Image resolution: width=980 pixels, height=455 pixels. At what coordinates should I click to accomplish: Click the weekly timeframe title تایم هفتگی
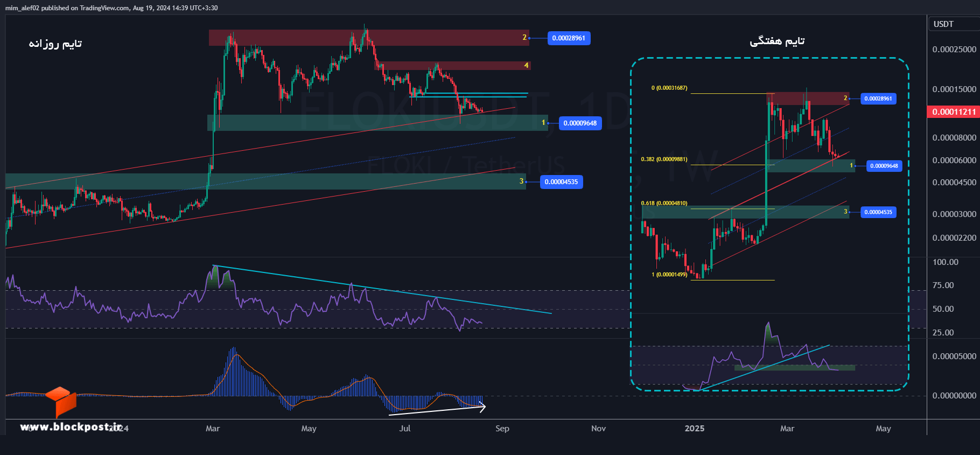click(x=777, y=41)
